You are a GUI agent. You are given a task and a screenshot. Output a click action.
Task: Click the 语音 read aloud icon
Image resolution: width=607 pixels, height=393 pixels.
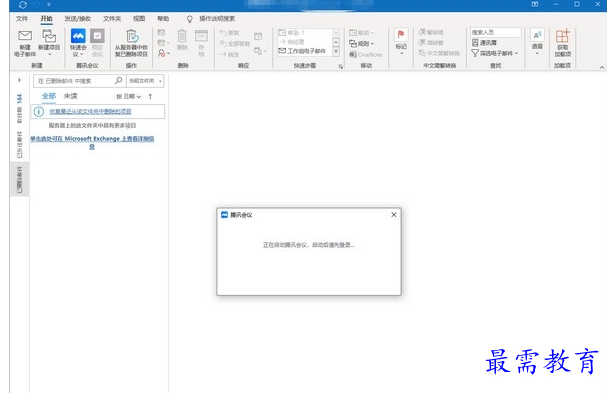[537, 36]
